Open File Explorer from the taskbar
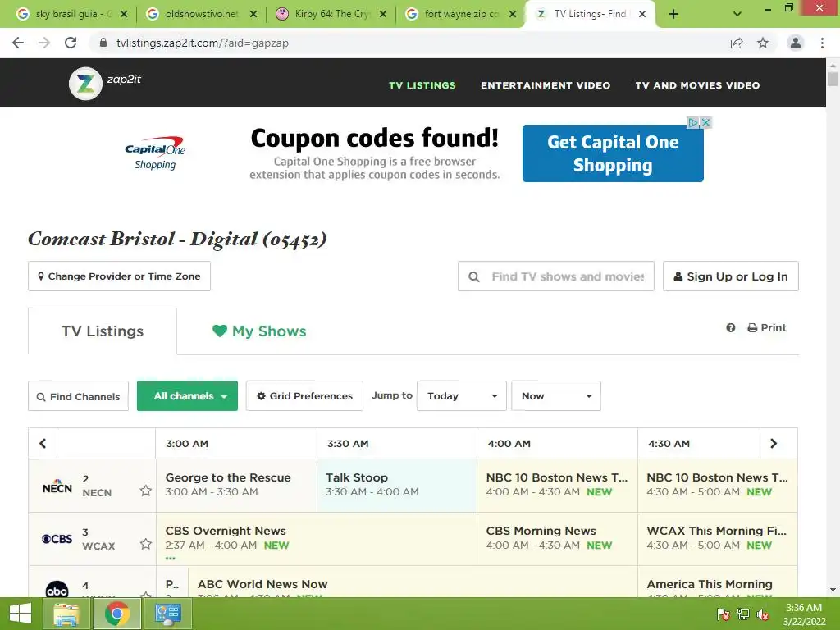840x630 pixels. (x=66, y=614)
